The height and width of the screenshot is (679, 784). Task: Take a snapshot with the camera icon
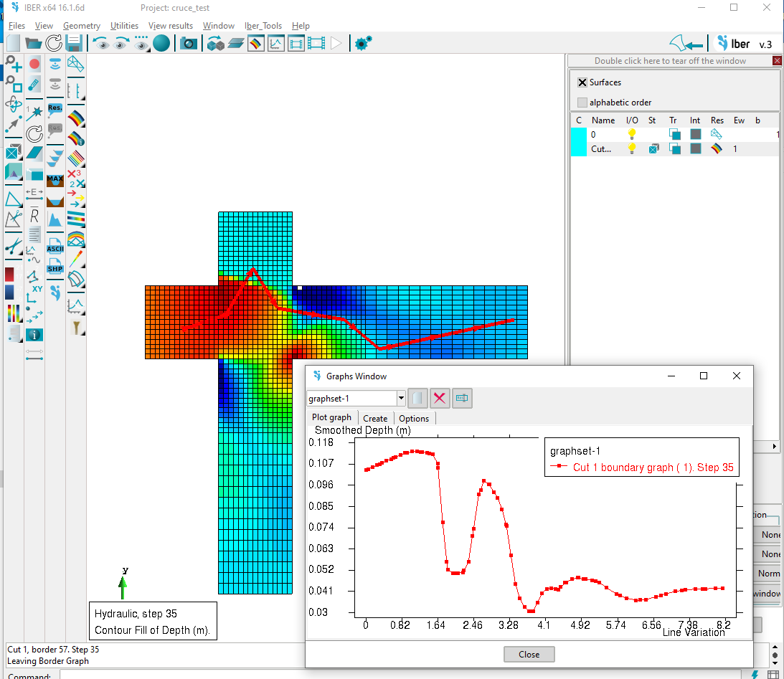[189, 44]
